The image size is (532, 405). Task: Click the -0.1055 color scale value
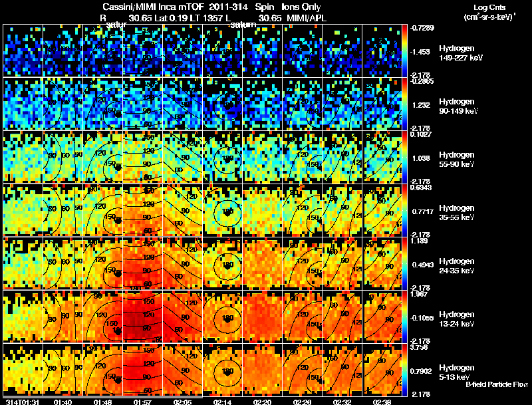422,318
